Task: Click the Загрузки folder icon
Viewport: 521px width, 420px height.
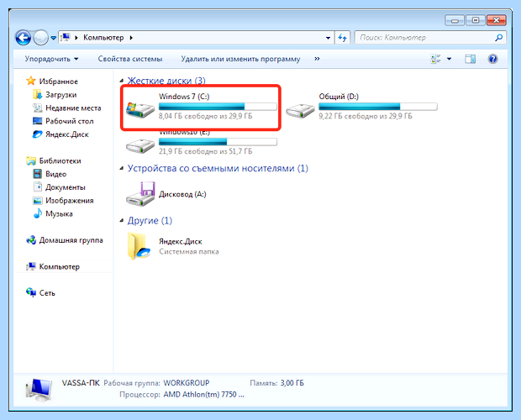Action: click(x=37, y=94)
